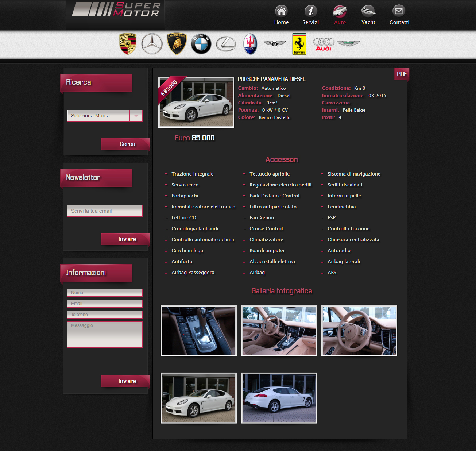This screenshot has height=451, width=476.
Task: Open steering wheel close-up gallery photo
Action: pyautogui.click(x=359, y=331)
